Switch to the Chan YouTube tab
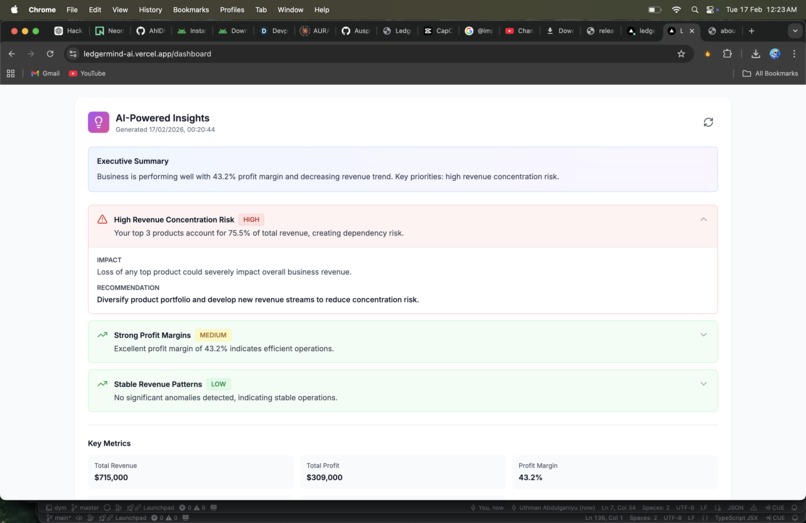 pos(519,31)
